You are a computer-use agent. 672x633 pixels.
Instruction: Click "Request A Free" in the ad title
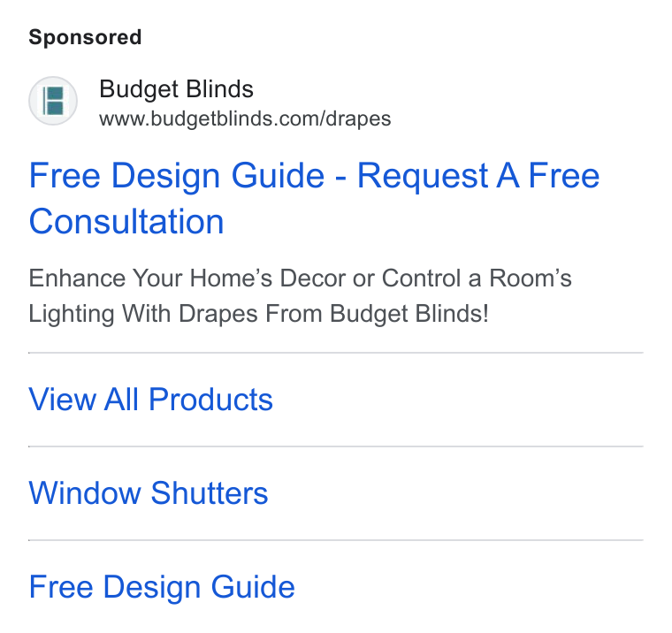(x=478, y=175)
